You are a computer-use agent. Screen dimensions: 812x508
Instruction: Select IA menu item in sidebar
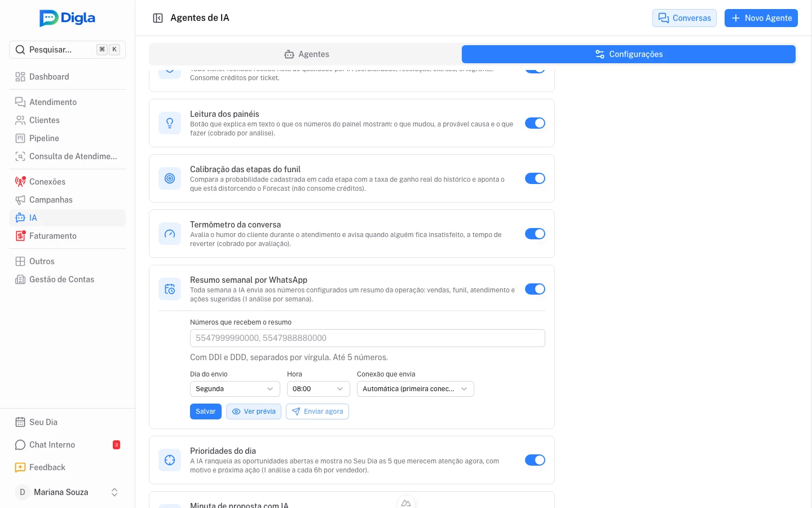(67, 218)
